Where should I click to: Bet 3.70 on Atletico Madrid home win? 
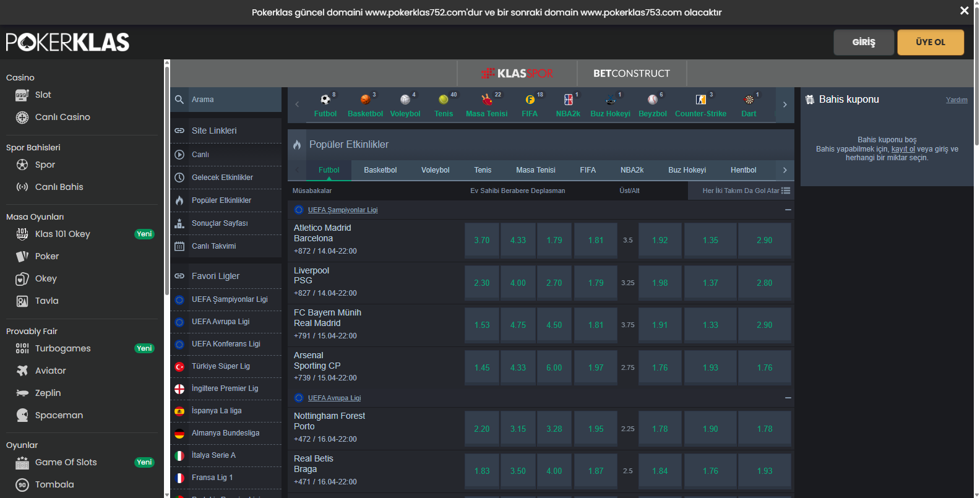click(481, 240)
